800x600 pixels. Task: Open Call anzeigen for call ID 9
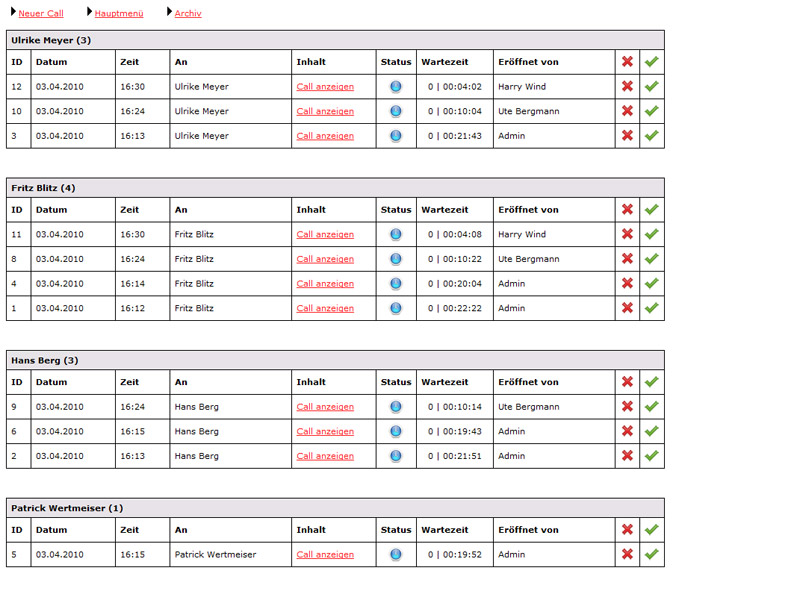tap(325, 407)
